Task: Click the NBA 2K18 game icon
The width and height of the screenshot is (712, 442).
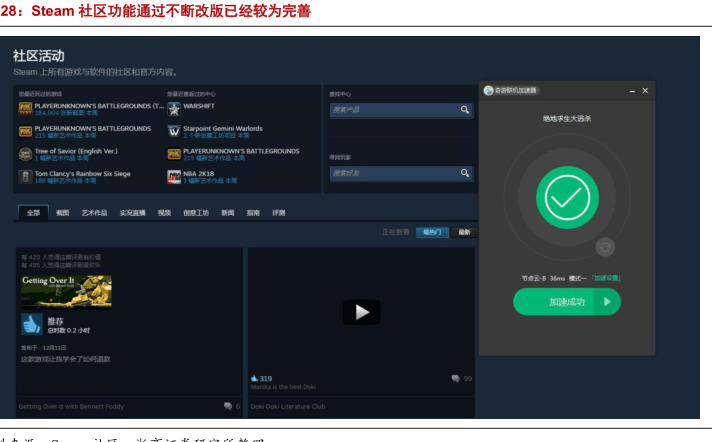Action: pos(174,177)
